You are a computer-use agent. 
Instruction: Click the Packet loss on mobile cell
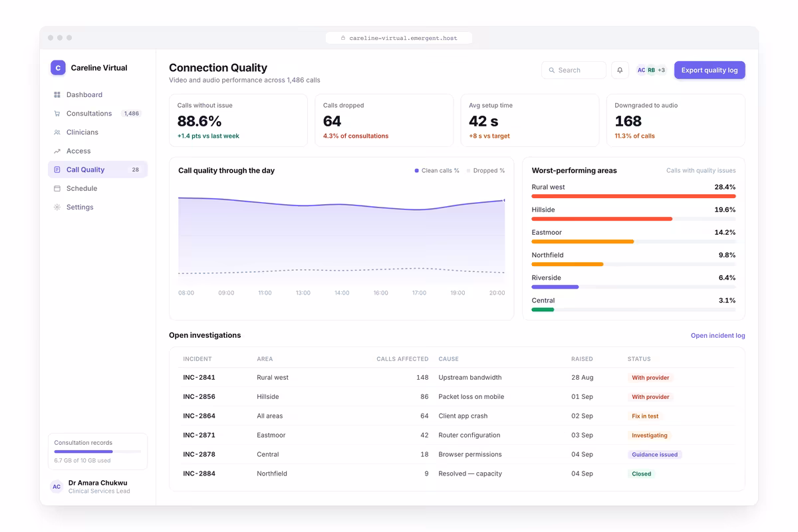point(471,396)
